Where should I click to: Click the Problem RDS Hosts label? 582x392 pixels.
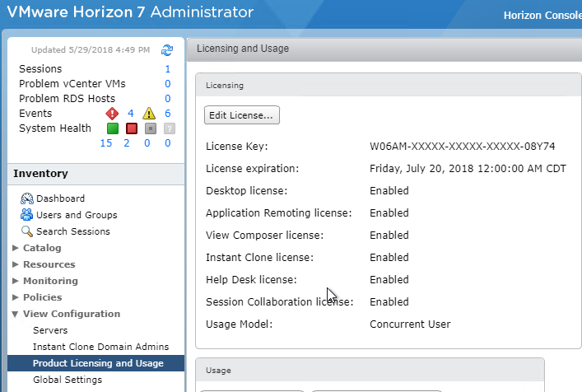(x=68, y=98)
